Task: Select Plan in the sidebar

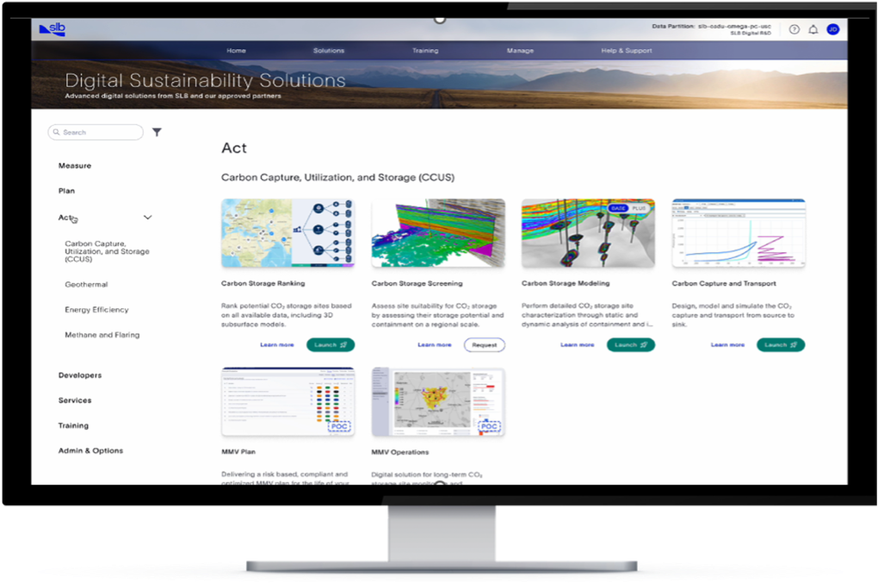Action: [x=66, y=191]
